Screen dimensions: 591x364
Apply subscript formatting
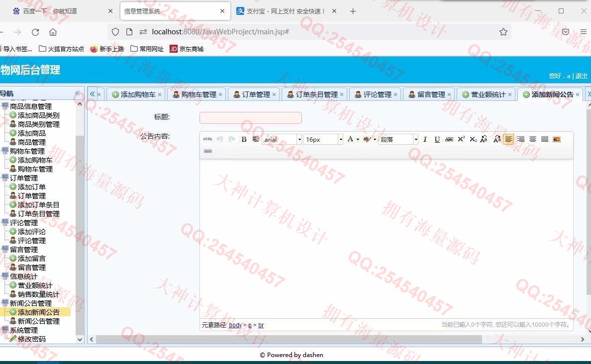pos(473,139)
